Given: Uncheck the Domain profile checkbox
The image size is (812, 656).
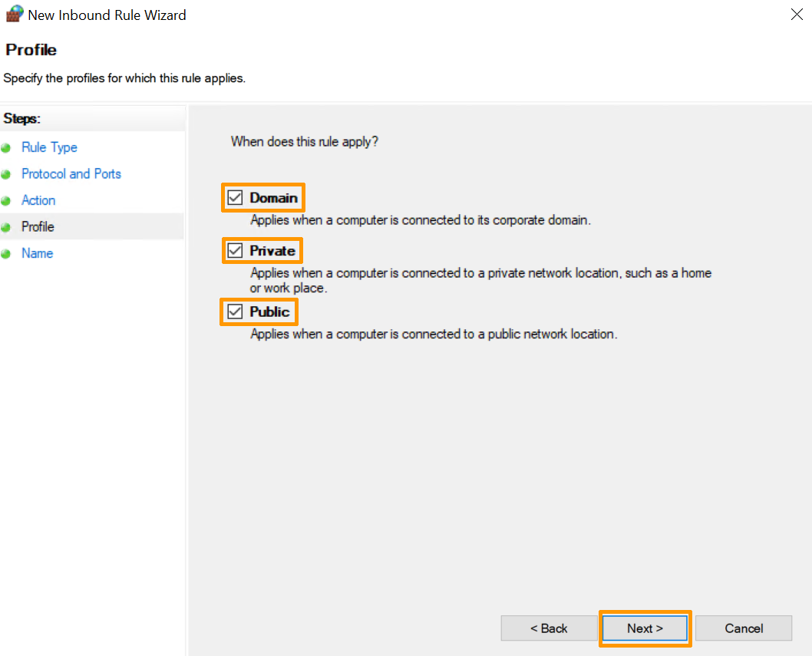Looking at the screenshot, I should tap(235, 198).
